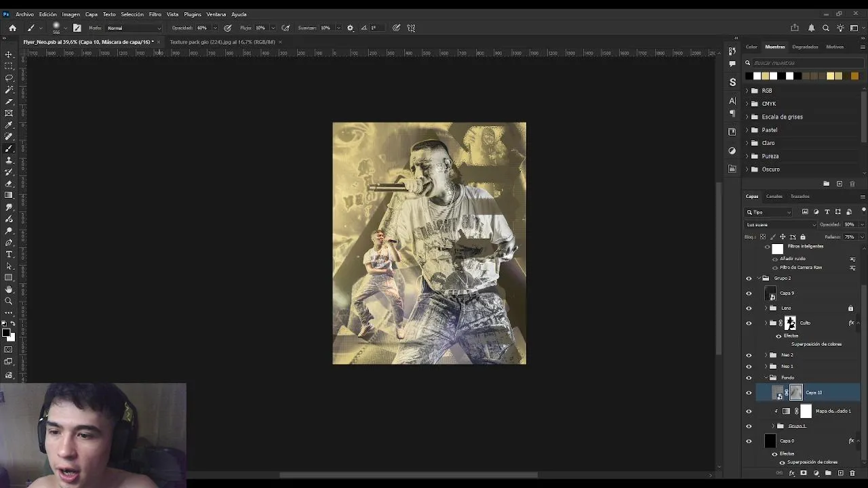Open the Ventana menu

click(216, 14)
